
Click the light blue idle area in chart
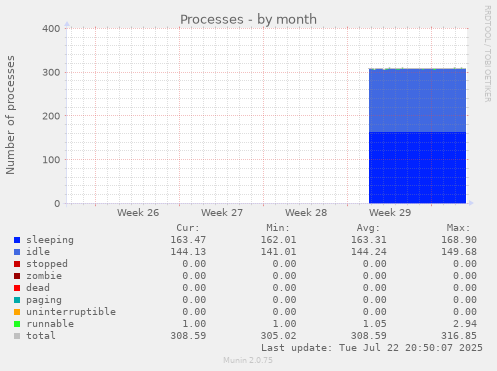[x=417, y=101]
